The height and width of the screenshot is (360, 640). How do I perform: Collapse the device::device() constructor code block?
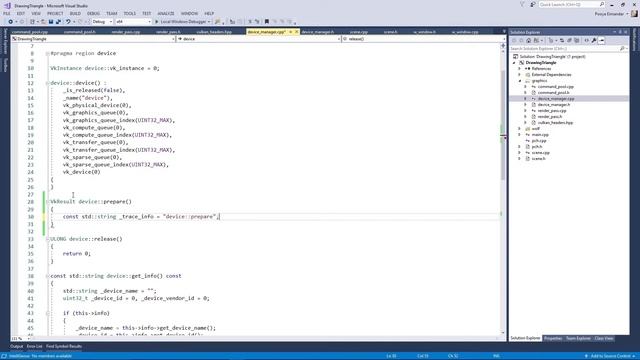pos(48,83)
